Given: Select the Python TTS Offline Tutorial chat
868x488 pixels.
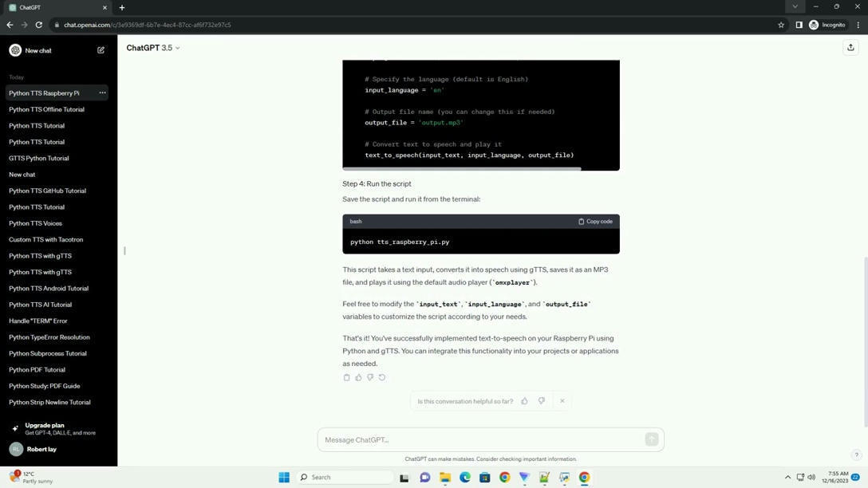Looking at the screenshot, I should pos(48,109).
